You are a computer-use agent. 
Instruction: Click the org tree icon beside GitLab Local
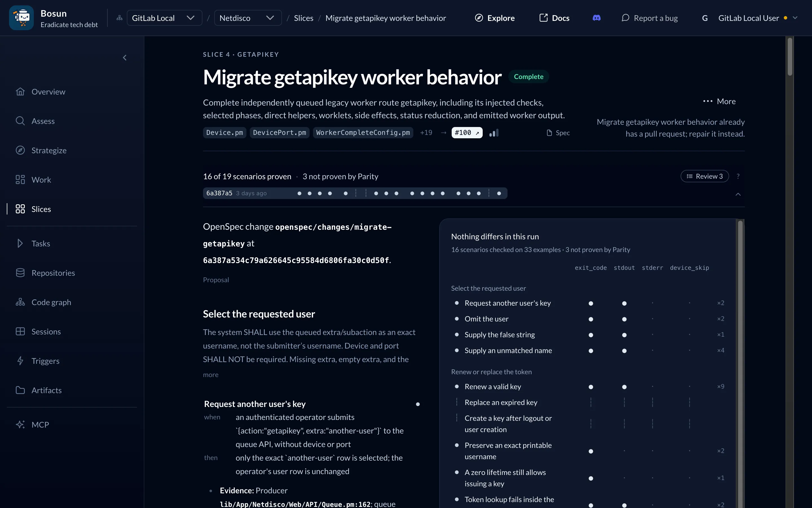[x=120, y=18]
